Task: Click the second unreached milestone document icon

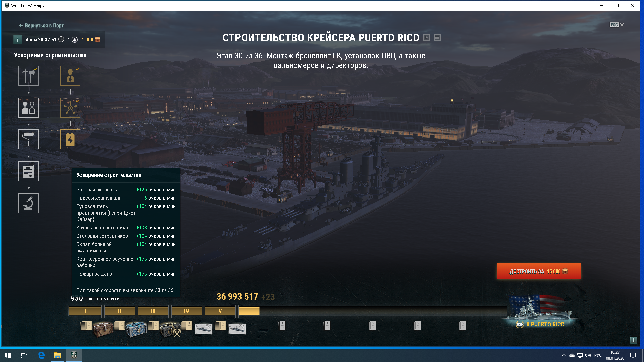Action: coord(327,325)
